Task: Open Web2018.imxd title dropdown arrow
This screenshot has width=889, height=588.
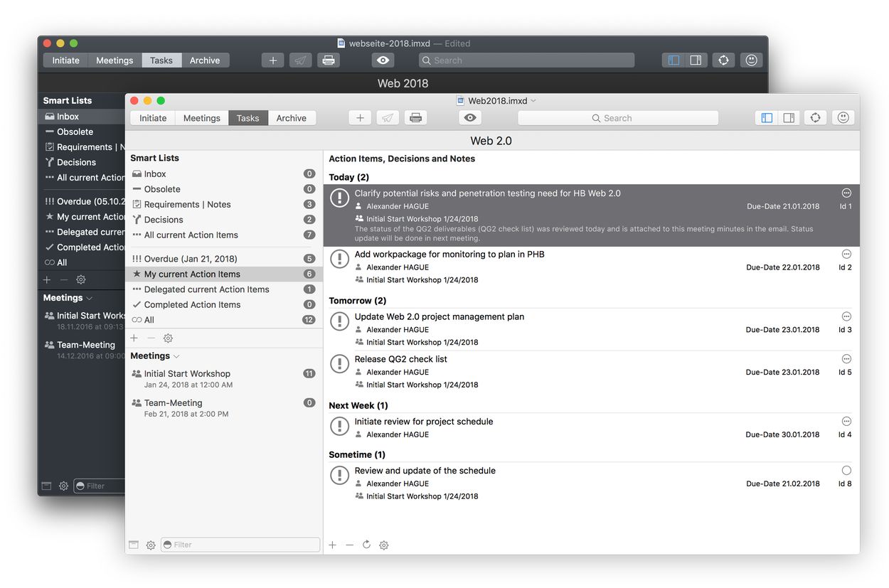Action: point(533,101)
